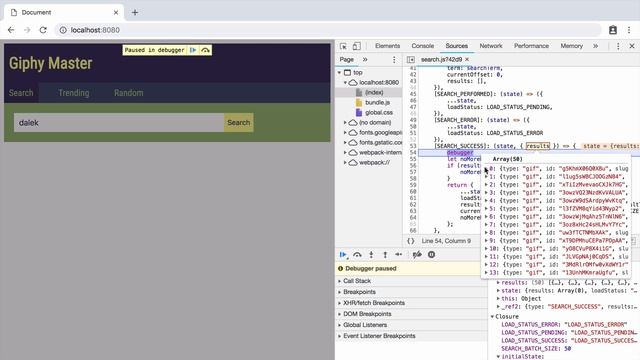The height and width of the screenshot is (360, 640).
Task: Open global.css in navigator
Action: point(379,113)
